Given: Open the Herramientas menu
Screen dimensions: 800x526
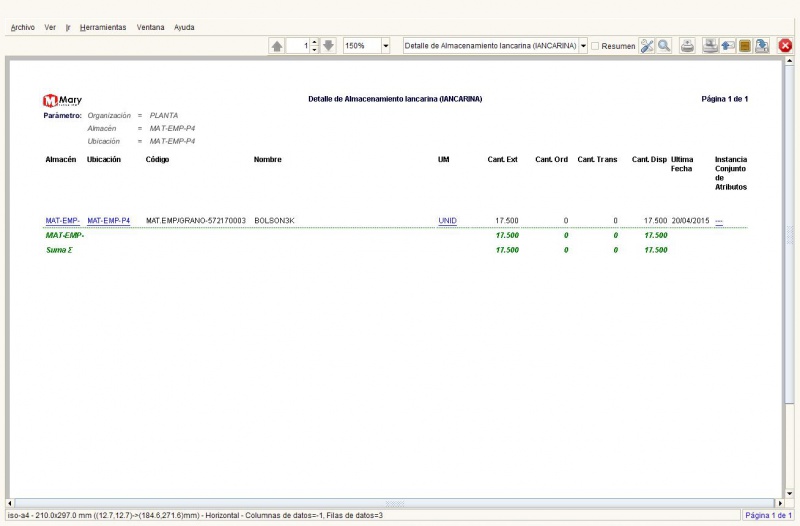Looking at the screenshot, I should tap(103, 27).
